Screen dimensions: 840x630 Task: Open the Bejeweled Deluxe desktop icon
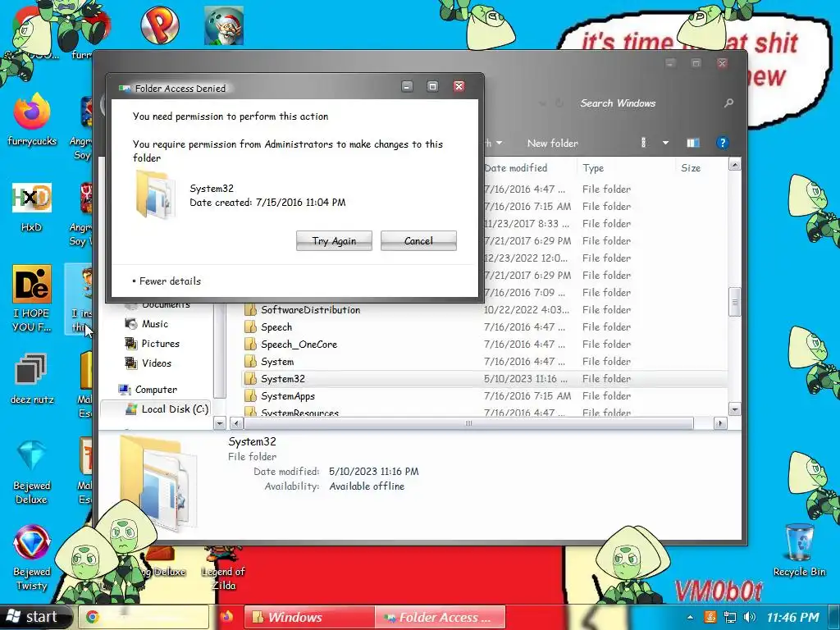[x=32, y=472]
